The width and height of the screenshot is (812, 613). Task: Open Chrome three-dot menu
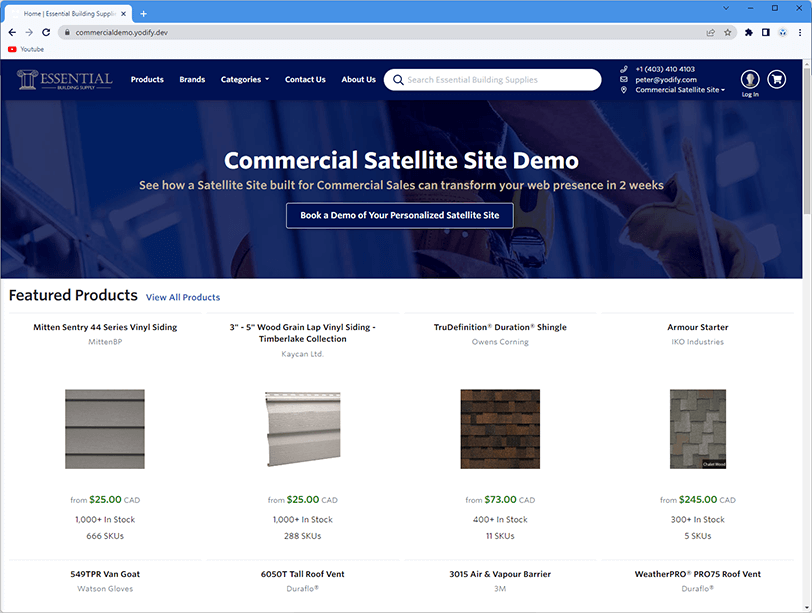[x=800, y=32]
